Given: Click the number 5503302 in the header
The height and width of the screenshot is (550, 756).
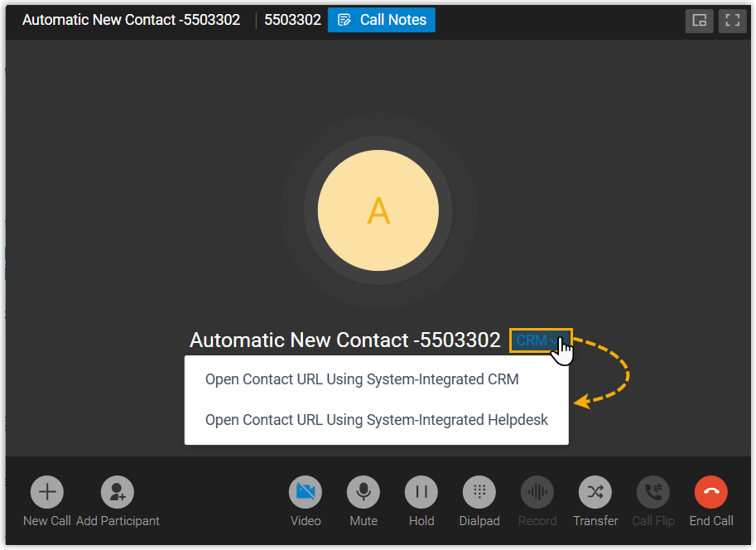Looking at the screenshot, I should [292, 20].
